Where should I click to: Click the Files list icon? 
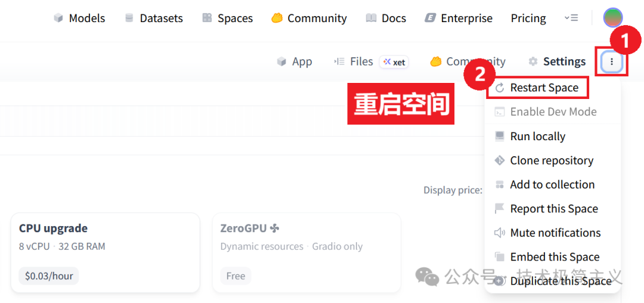coord(339,61)
